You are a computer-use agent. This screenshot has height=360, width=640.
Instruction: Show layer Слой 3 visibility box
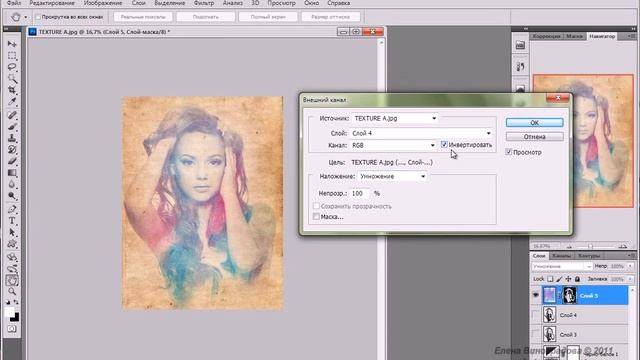pyautogui.click(x=536, y=334)
